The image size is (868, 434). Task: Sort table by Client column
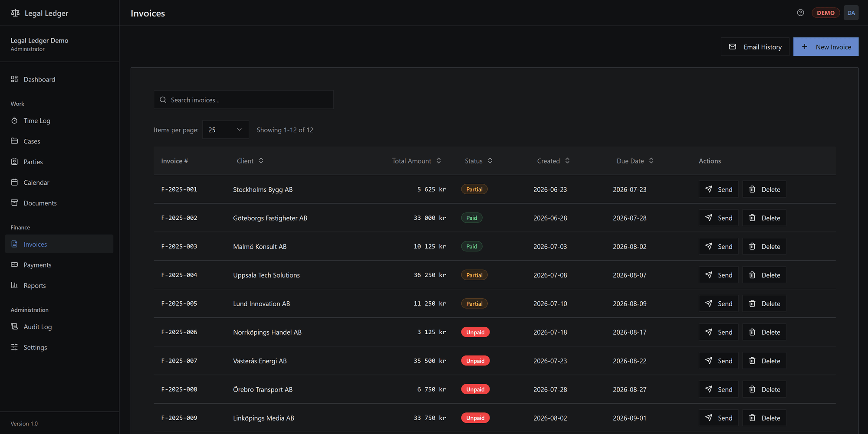pyautogui.click(x=250, y=161)
